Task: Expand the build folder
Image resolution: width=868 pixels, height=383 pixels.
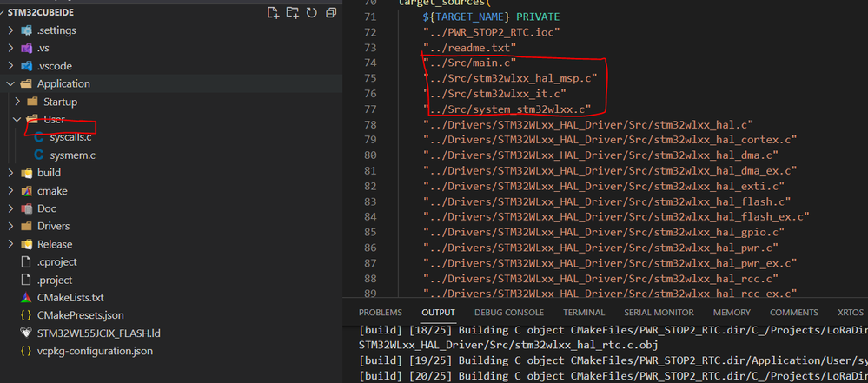Action: pos(10,173)
